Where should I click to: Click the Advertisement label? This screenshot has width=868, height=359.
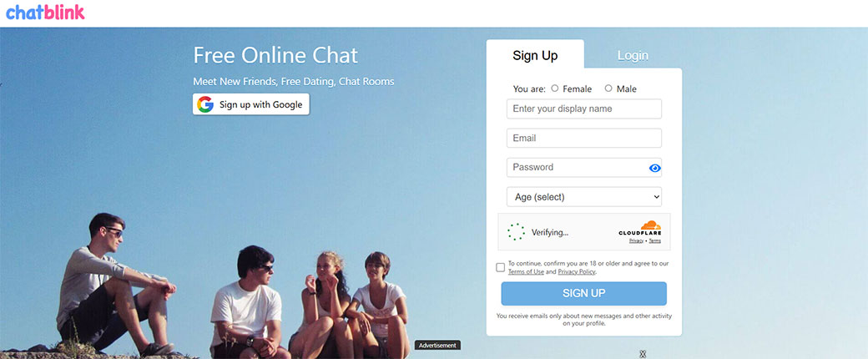point(437,345)
